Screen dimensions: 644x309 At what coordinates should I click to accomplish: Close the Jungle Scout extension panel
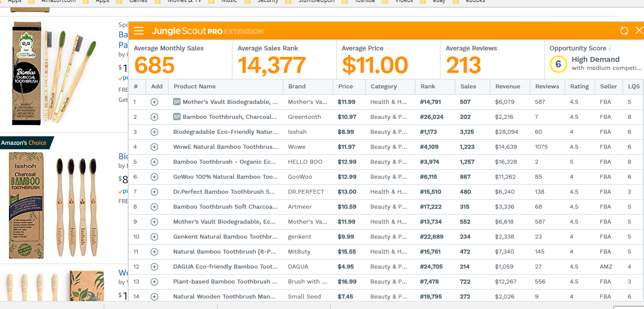(x=639, y=31)
